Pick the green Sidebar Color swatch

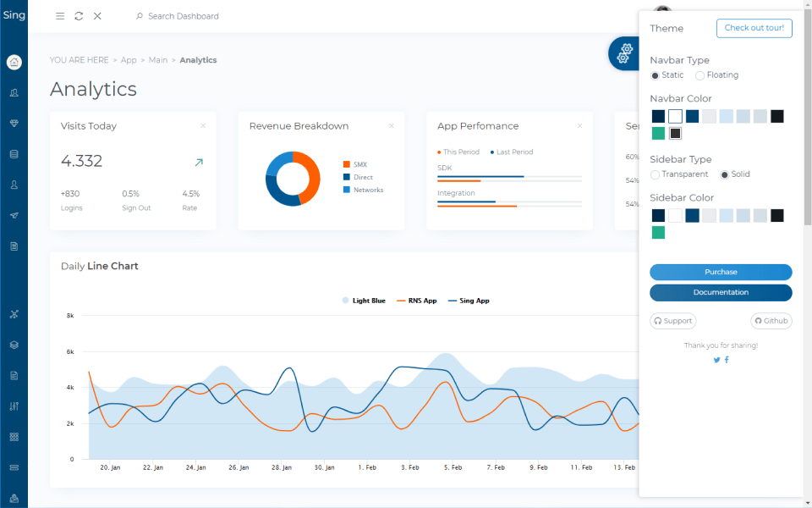point(658,233)
